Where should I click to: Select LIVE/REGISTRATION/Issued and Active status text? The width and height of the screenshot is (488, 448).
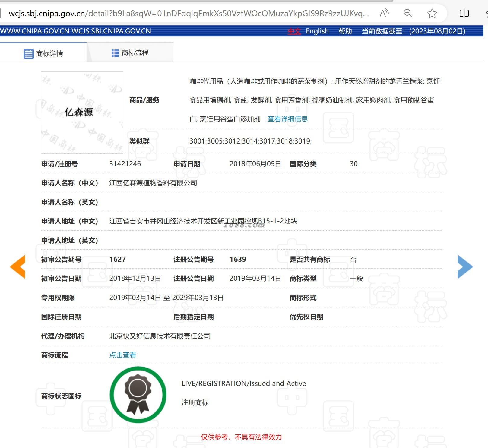tap(244, 383)
